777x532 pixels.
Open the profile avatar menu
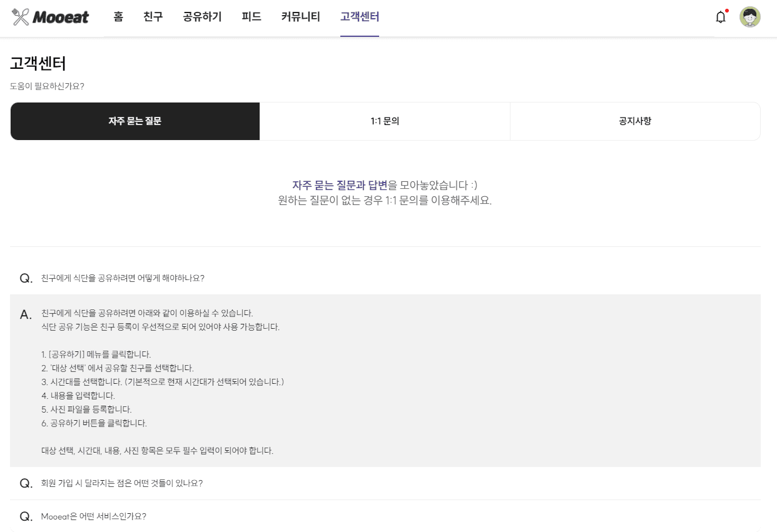tap(749, 17)
